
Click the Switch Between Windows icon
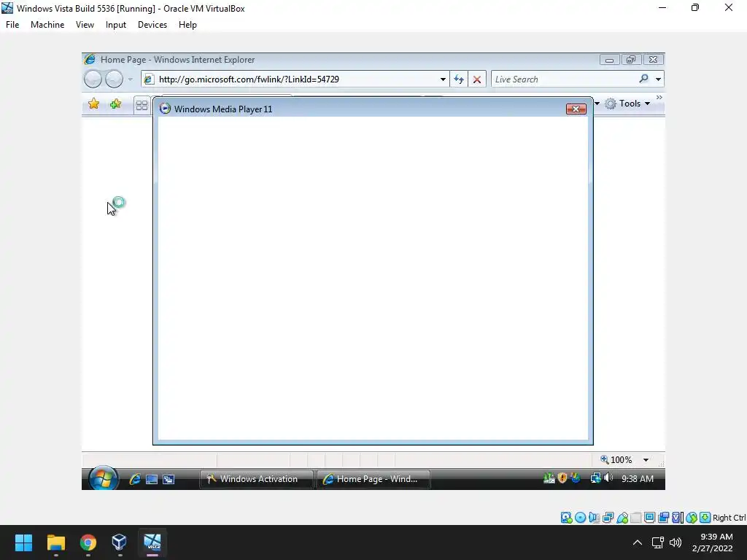click(169, 480)
